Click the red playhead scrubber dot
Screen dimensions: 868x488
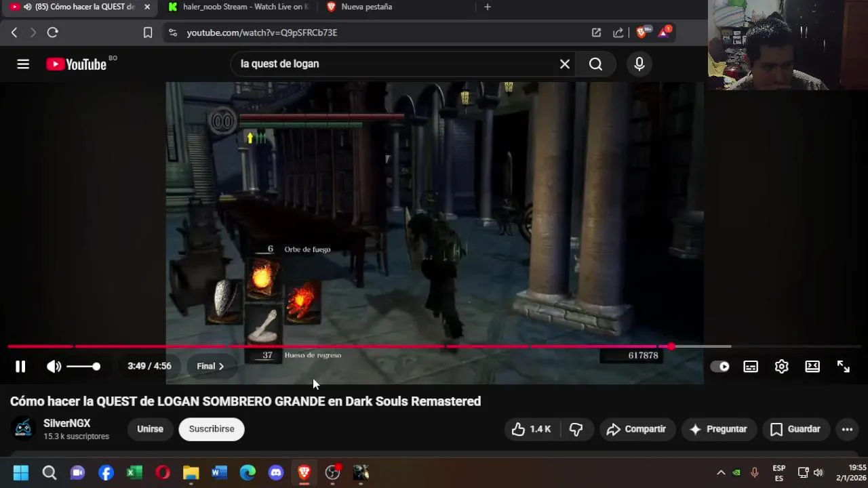pyautogui.click(x=671, y=347)
